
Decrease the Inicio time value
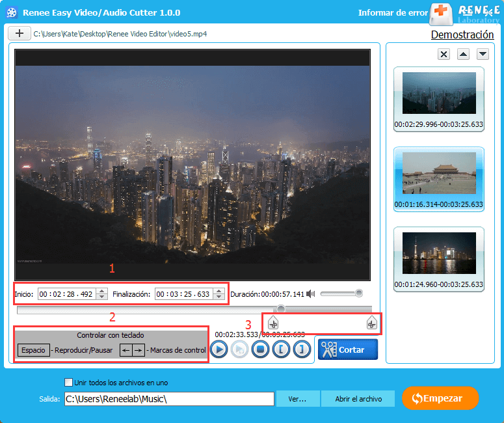tap(102, 297)
